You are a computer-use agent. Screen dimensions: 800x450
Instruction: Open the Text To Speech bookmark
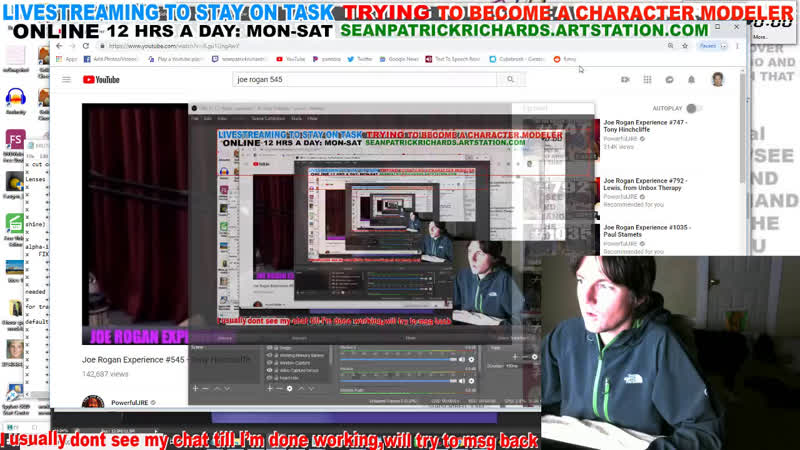pos(453,59)
